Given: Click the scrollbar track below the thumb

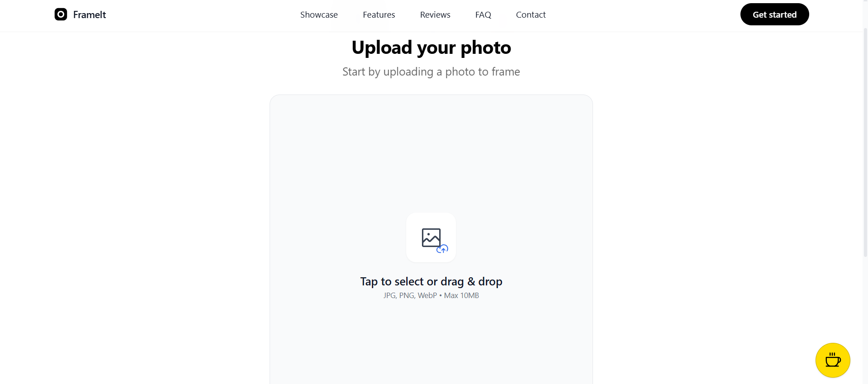Looking at the screenshot, I should point(865,320).
